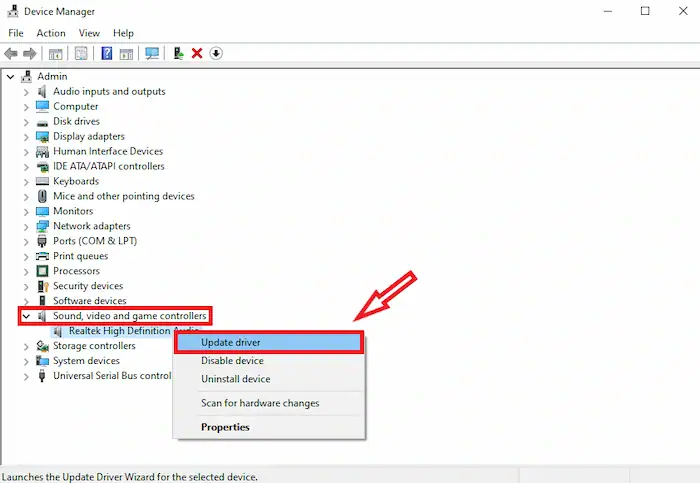Select Disable device in context menu

[x=232, y=361]
